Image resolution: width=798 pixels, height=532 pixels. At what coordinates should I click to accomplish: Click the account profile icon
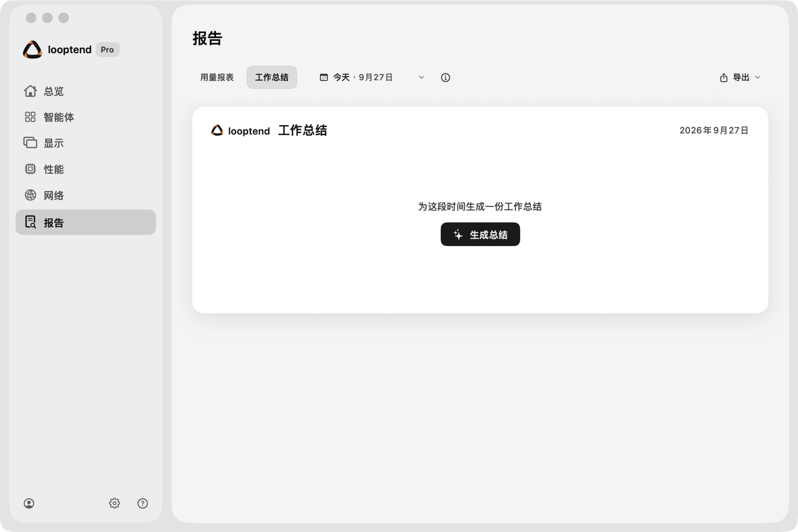tap(29, 503)
